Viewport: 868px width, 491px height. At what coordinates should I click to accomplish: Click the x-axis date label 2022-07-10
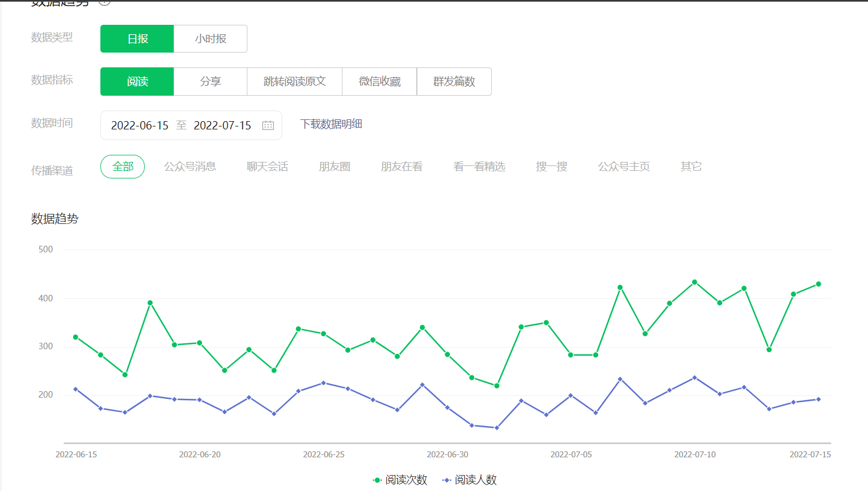click(x=695, y=454)
